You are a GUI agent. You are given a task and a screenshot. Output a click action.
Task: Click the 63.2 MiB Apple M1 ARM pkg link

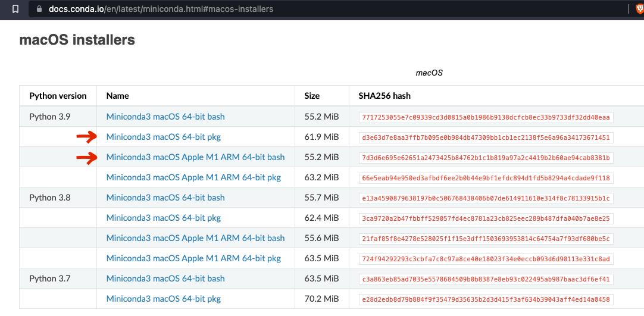193,177
